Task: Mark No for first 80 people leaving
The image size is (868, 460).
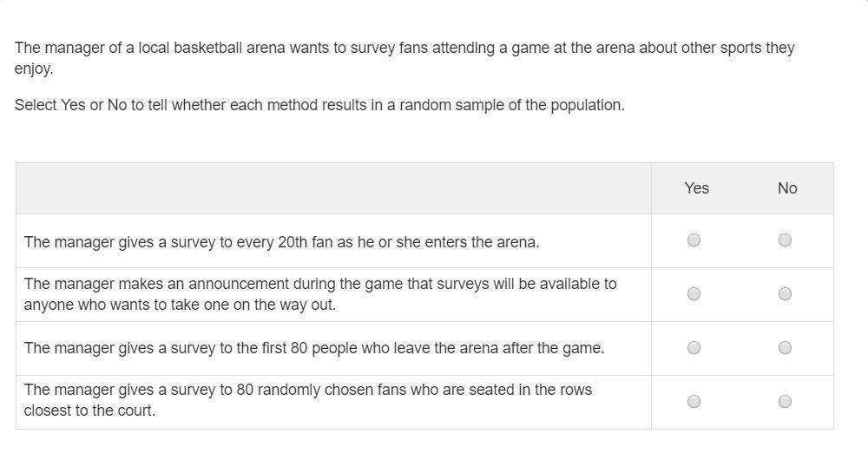Action: pyautogui.click(x=785, y=348)
